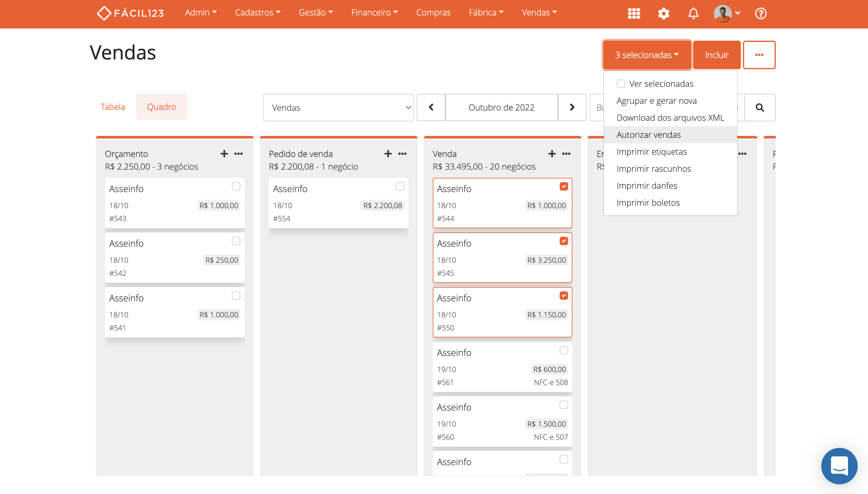Expand the Financeiro menu

[374, 12]
